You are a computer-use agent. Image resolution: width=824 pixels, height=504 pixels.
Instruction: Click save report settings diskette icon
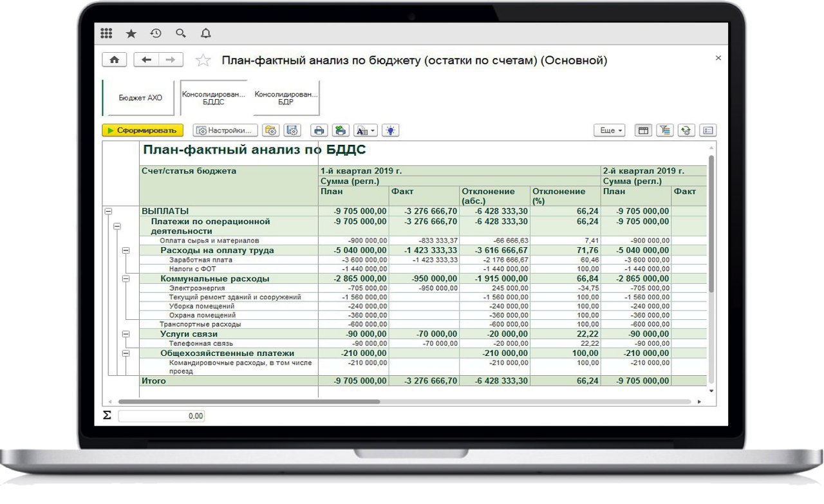tap(292, 131)
